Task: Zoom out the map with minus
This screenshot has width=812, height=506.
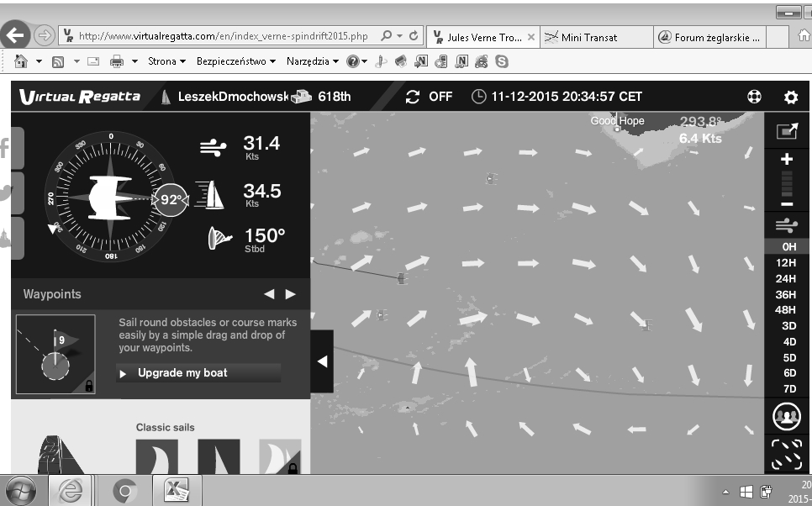Action: [787, 204]
